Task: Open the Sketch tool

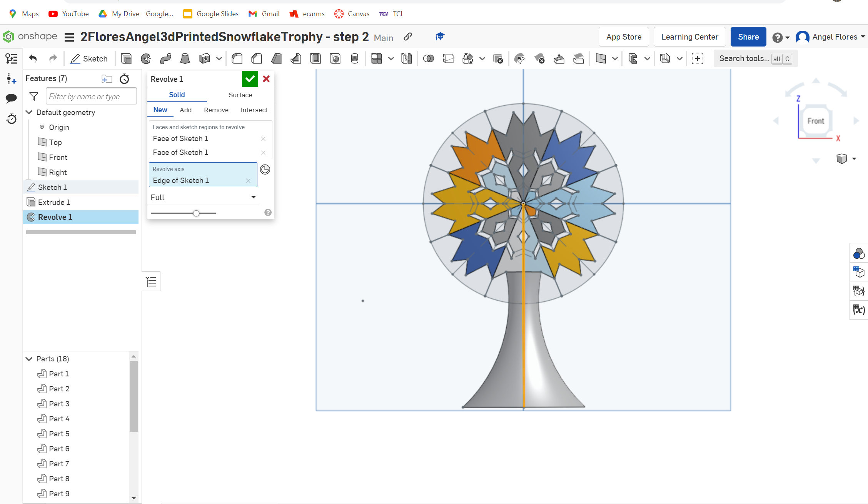Action: point(89,58)
